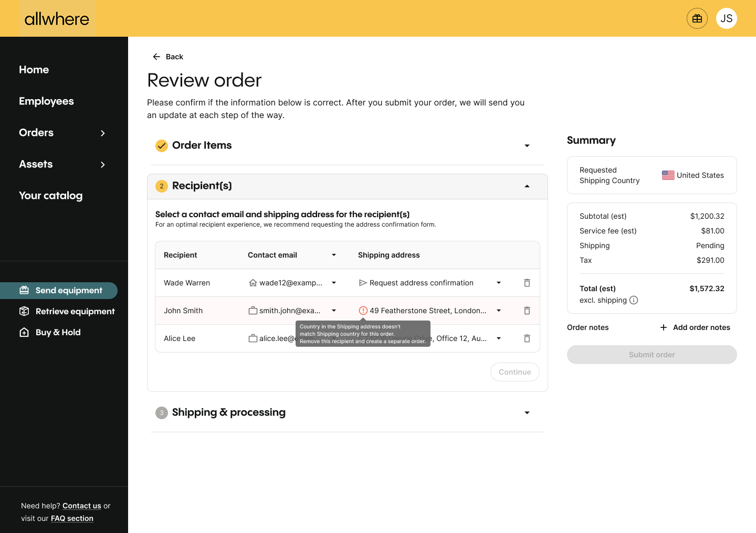The width and height of the screenshot is (756, 533).
Task: Click the Back link
Action: 174,57
